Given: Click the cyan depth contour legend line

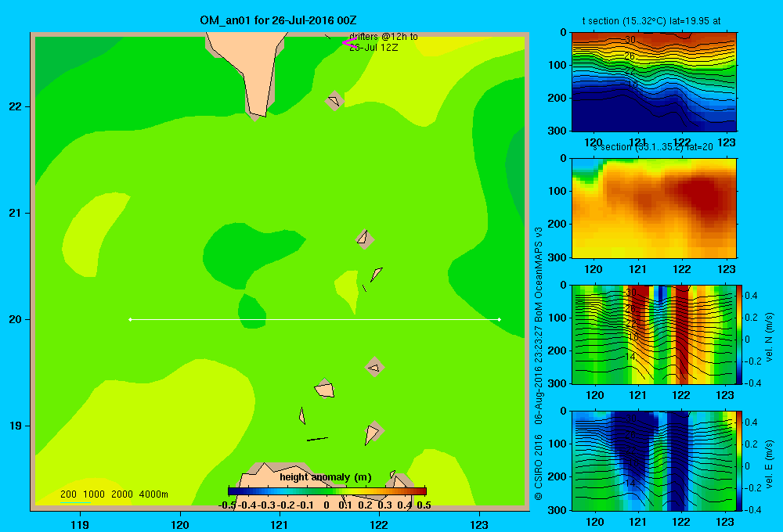Looking at the screenshot, I should pos(75,502).
